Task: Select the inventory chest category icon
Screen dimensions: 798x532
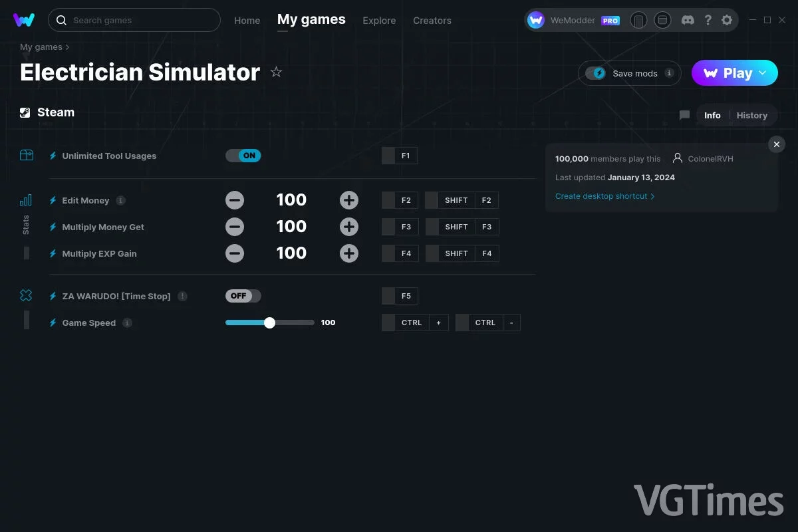Action: click(x=26, y=155)
